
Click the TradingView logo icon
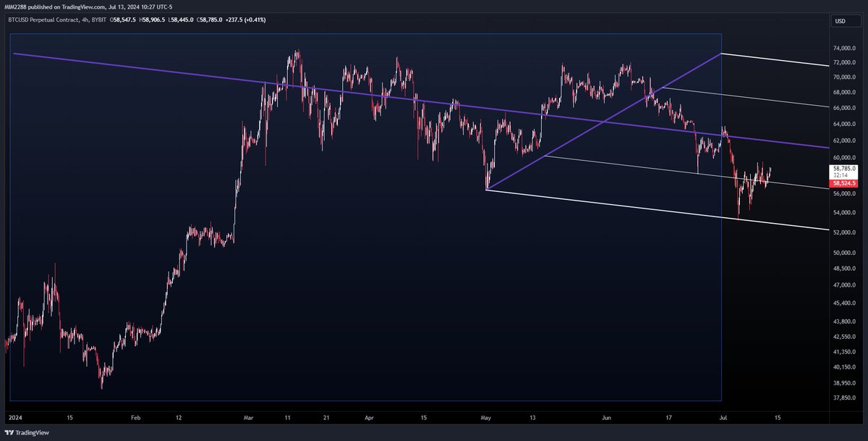(9, 432)
